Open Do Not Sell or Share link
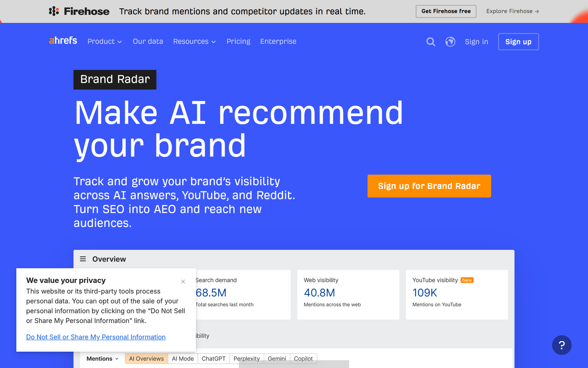The image size is (588, 368). tap(96, 337)
